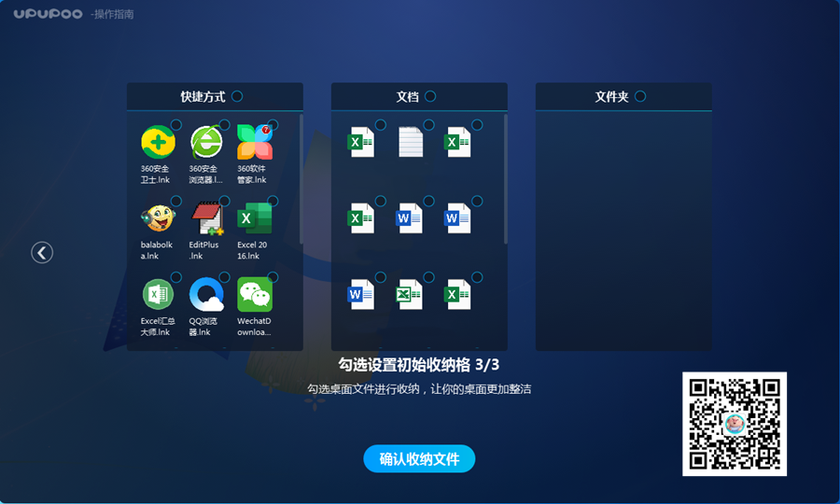Click the 确认收纳文件 button
The image size is (840, 504).
(419, 459)
